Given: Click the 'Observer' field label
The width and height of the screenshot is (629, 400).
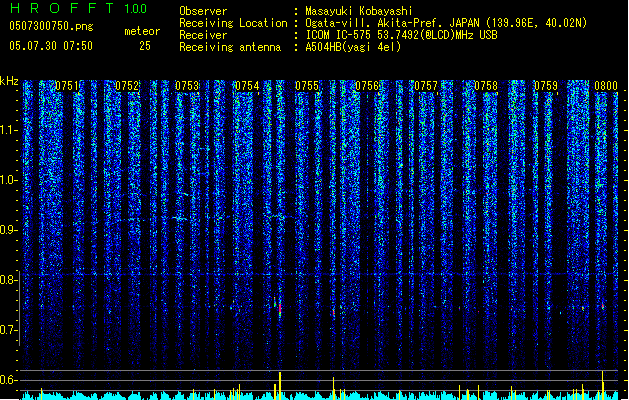Looking at the screenshot, I should (x=203, y=11).
